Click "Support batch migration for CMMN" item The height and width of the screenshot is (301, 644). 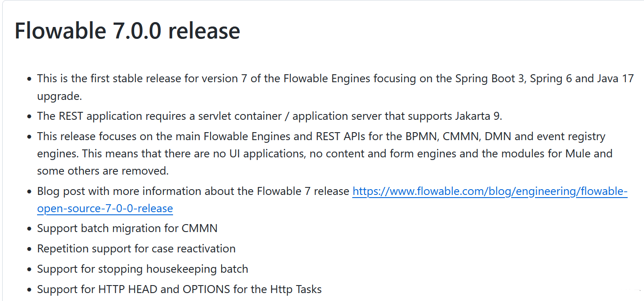coord(127,229)
